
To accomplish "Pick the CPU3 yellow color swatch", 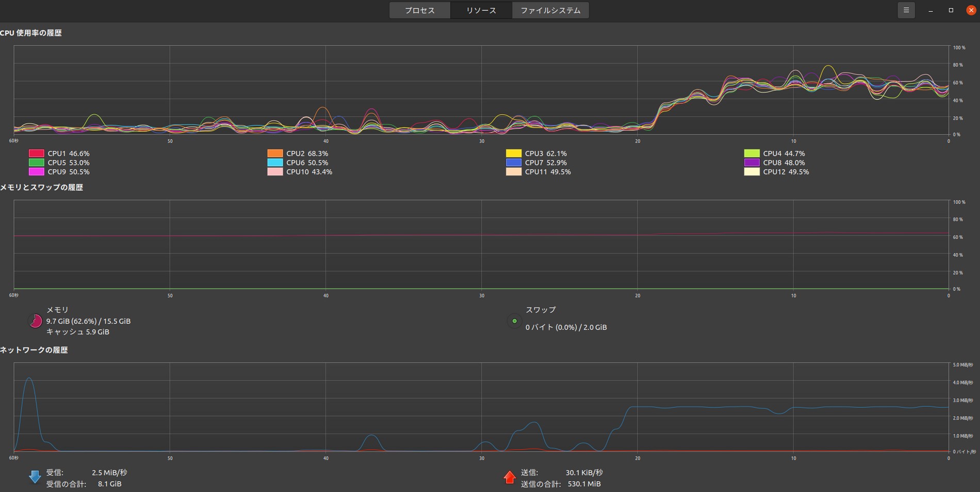I will pyautogui.click(x=514, y=153).
